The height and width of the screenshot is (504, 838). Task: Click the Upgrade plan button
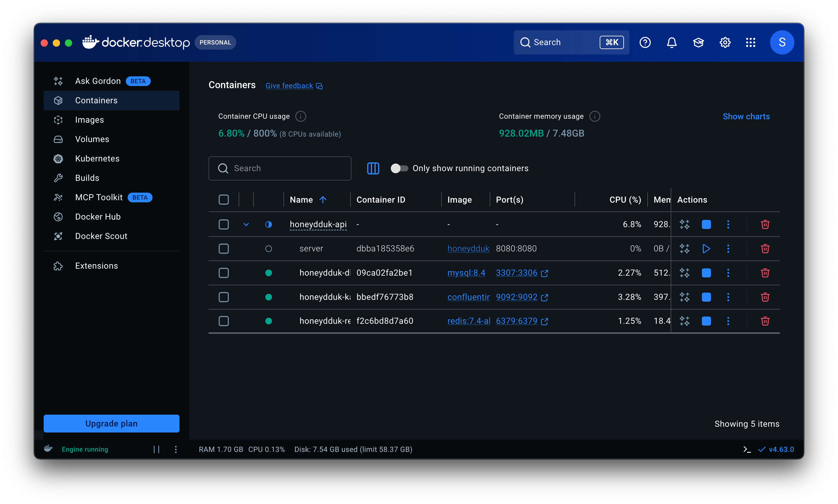[112, 423]
